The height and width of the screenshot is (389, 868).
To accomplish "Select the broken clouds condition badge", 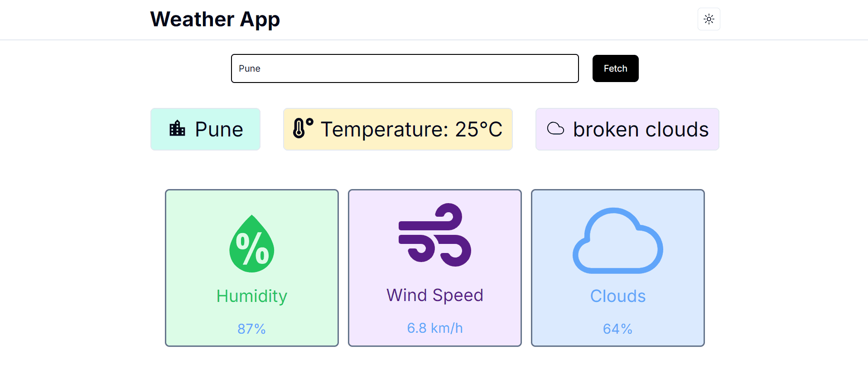I will (x=627, y=129).
